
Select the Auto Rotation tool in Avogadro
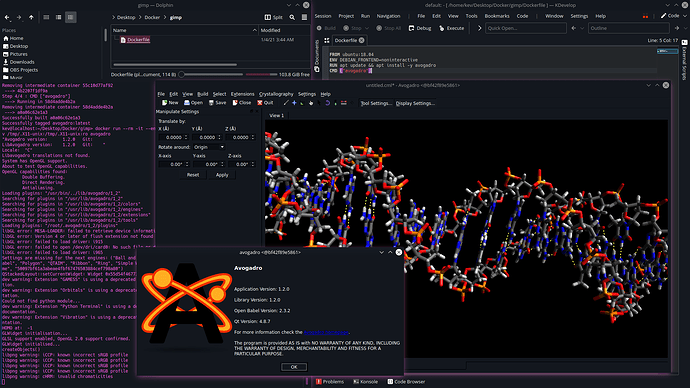tap(327, 103)
